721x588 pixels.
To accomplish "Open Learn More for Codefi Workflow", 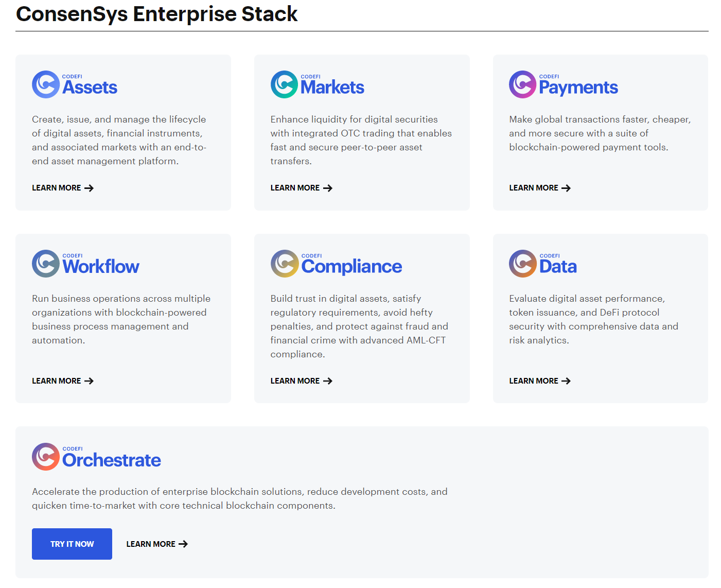I will 63,381.
